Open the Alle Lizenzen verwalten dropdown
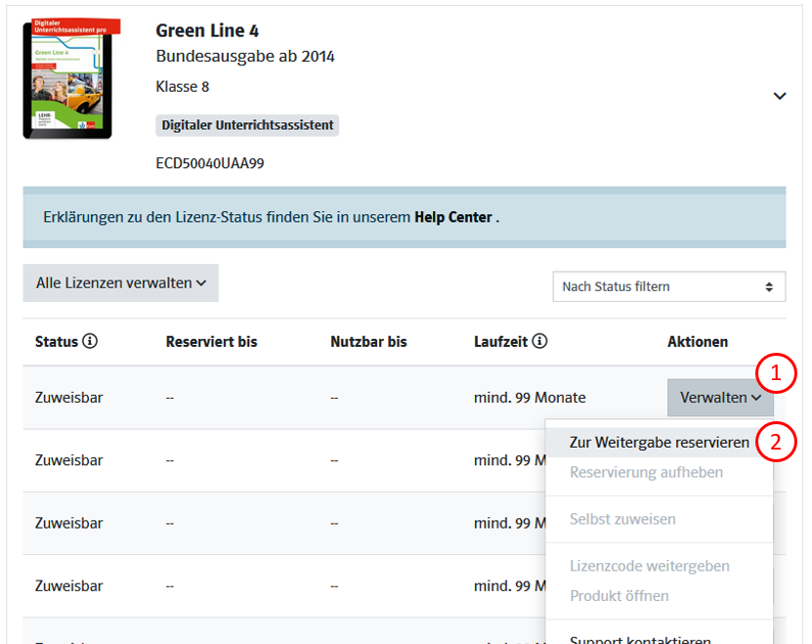 [x=121, y=283]
